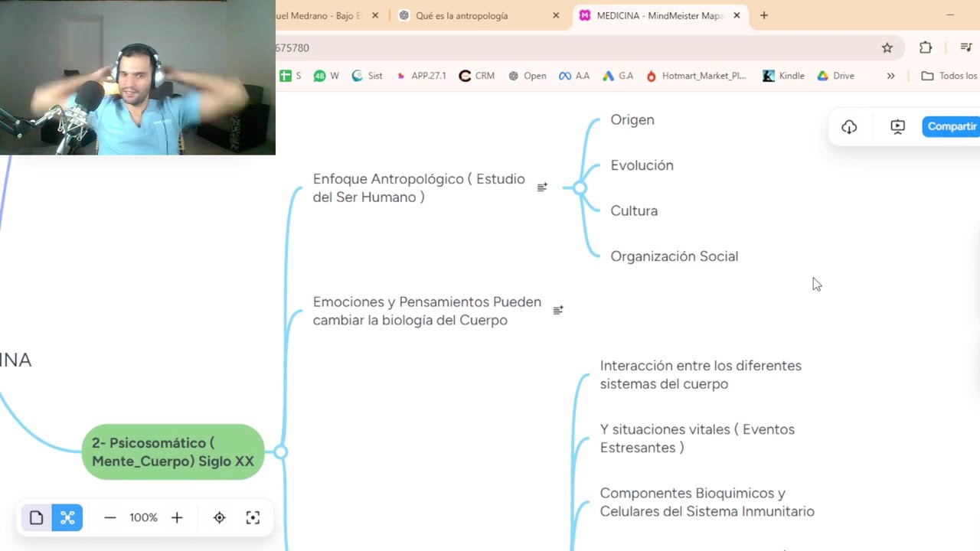Select the 2- Psicosomático green node
The image size is (980, 551).
173,452
